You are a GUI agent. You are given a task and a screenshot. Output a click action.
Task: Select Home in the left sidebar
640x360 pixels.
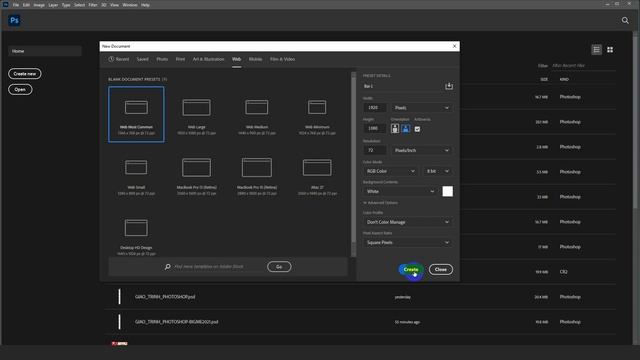click(x=44, y=51)
